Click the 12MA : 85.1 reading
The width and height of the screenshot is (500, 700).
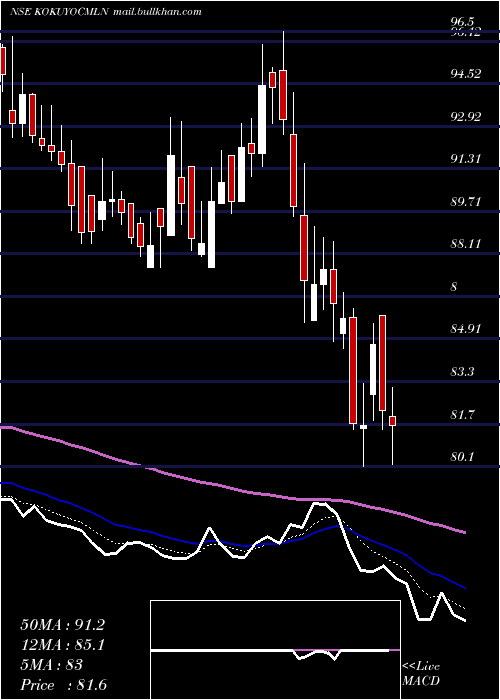point(62,645)
